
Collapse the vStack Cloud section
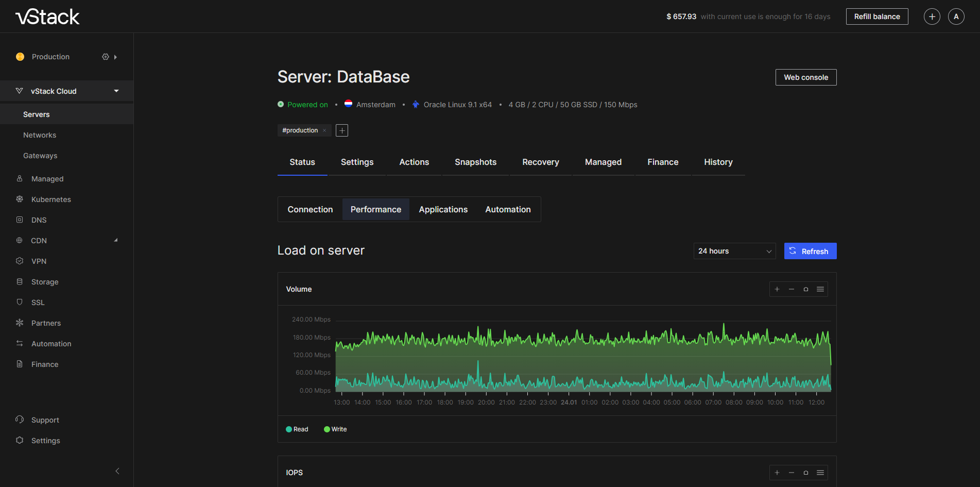(x=116, y=91)
